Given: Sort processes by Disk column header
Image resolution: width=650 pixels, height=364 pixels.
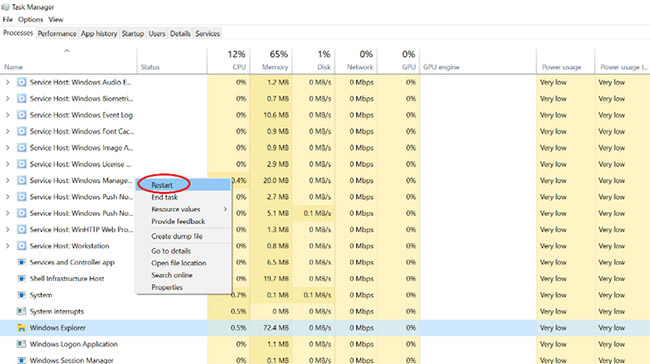Looking at the screenshot, I should 313,61.
